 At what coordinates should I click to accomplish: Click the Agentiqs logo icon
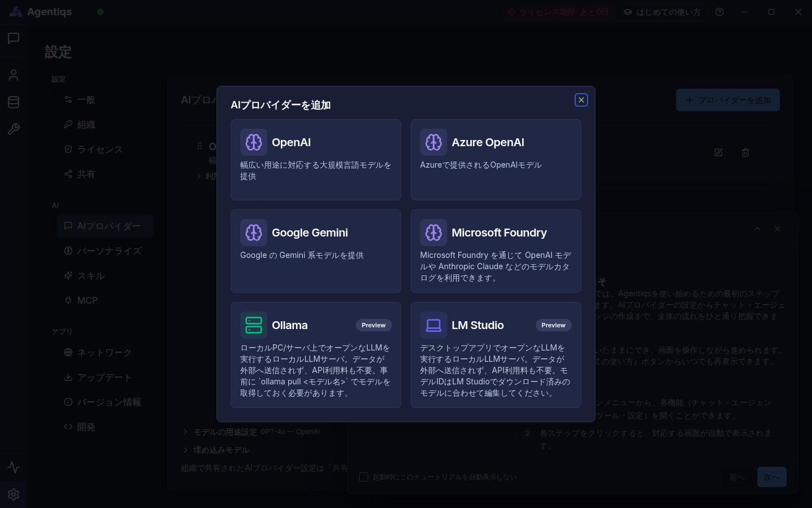[x=16, y=12]
